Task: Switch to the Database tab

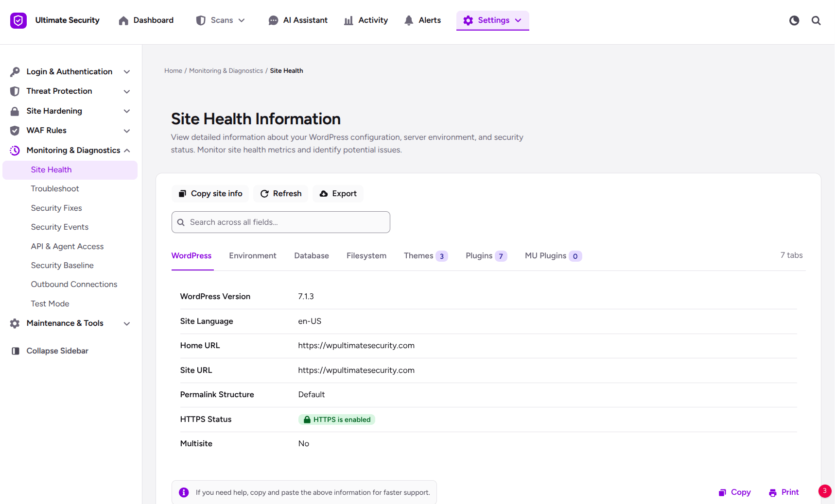Action: pos(312,256)
